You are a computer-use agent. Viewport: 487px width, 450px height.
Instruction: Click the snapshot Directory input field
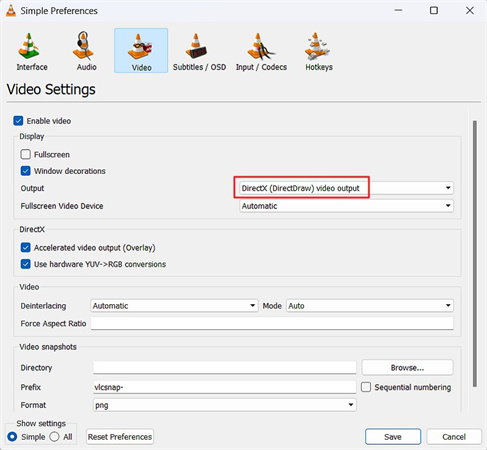pyautogui.click(x=224, y=367)
